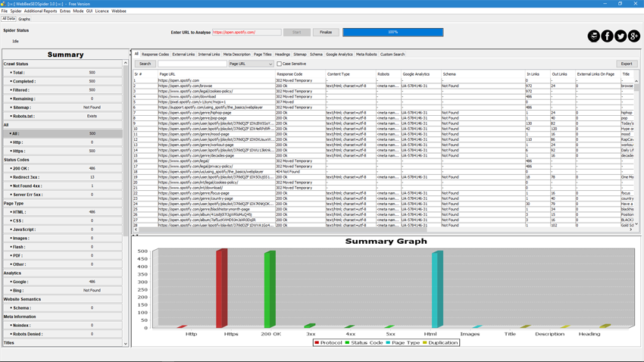Click the '404 Not Found' response cell
The width and height of the screenshot is (644, 362).
tap(300, 172)
